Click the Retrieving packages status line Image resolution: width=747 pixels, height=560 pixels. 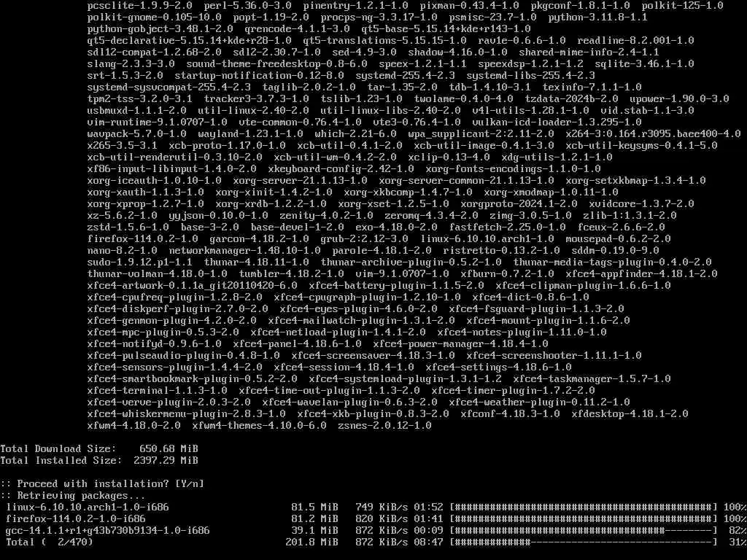(x=72, y=495)
